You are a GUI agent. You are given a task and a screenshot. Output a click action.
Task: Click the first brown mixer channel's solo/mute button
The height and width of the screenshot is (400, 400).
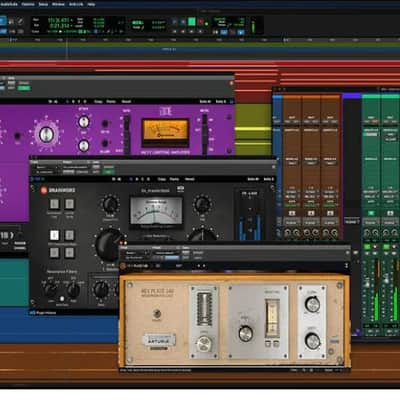tap(292, 213)
